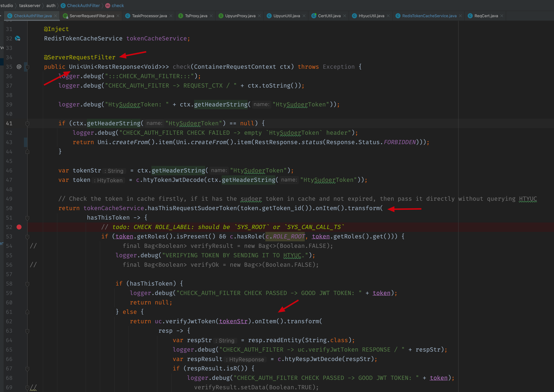Navigate to 'studio' in the breadcrumb
The image size is (554, 392).
(7, 6)
